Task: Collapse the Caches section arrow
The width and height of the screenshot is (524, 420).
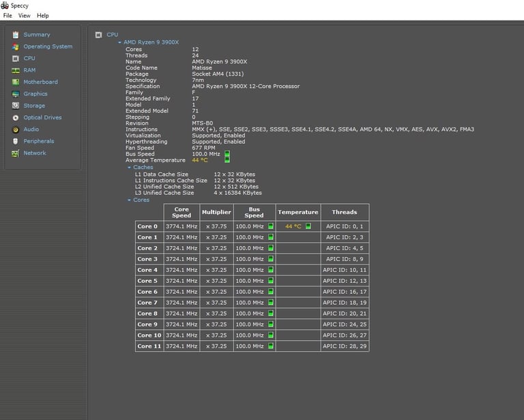Action: (x=129, y=167)
